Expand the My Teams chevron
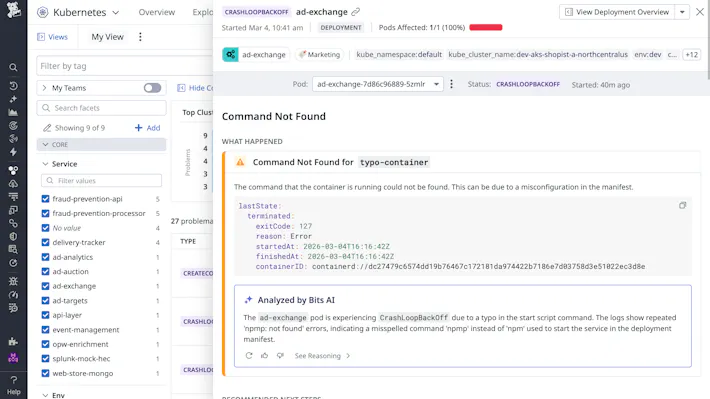This screenshot has height=399, width=710. (x=44, y=88)
